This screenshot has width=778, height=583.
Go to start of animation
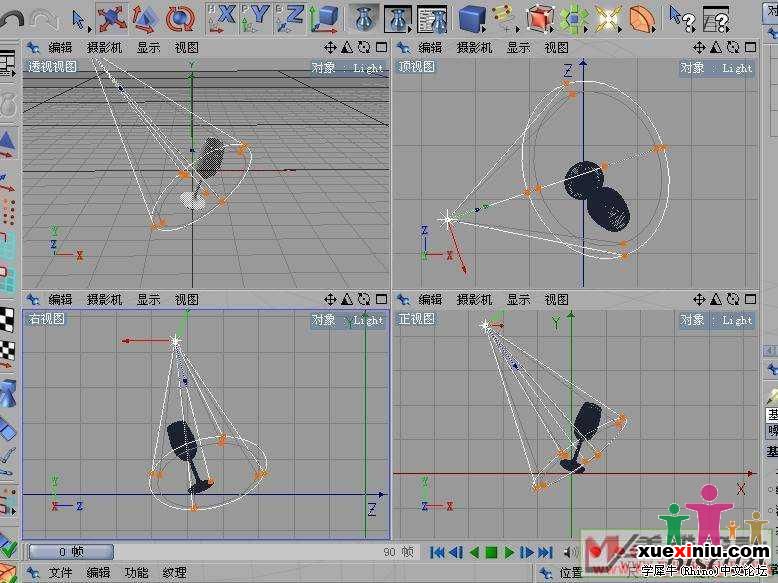point(437,552)
